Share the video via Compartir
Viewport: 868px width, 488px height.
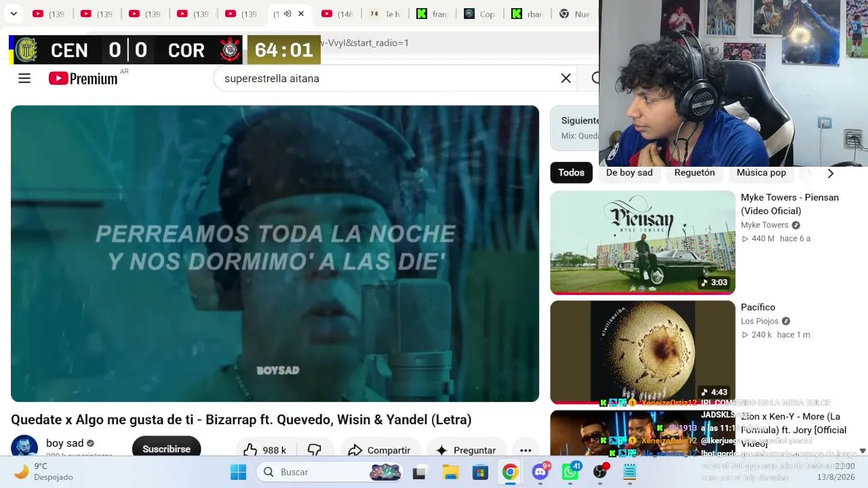380,450
